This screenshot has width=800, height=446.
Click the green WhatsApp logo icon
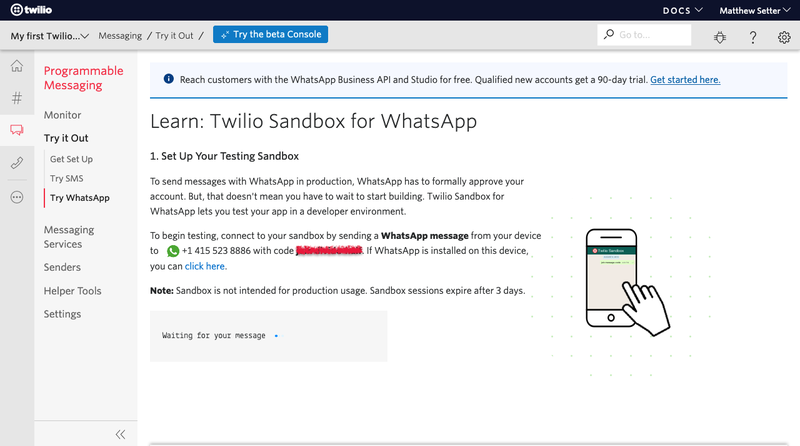point(173,251)
